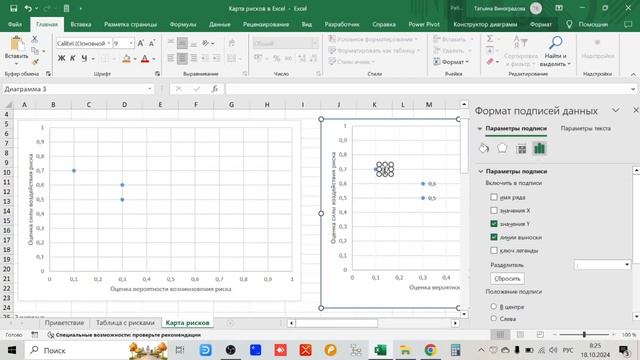
Task: Open the font name Calibri dropdown
Action: pyautogui.click(x=109, y=43)
